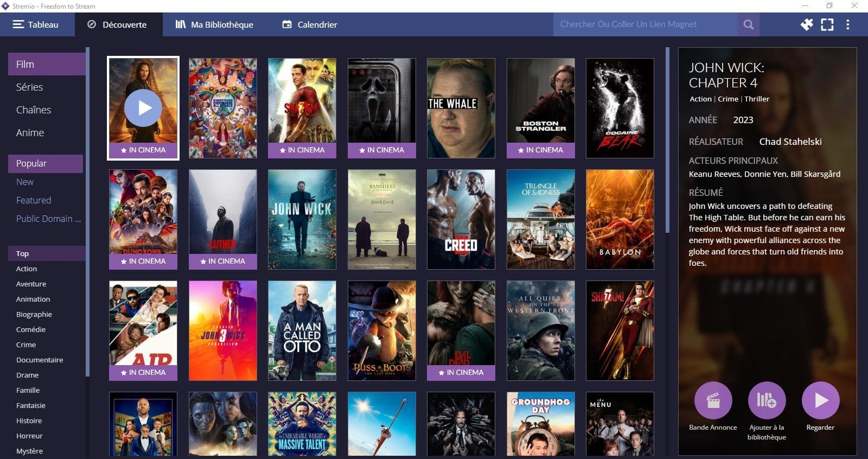Image resolution: width=868 pixels, height=459 pixels.
Task: Select the Film category
Action: pos(47,64)
